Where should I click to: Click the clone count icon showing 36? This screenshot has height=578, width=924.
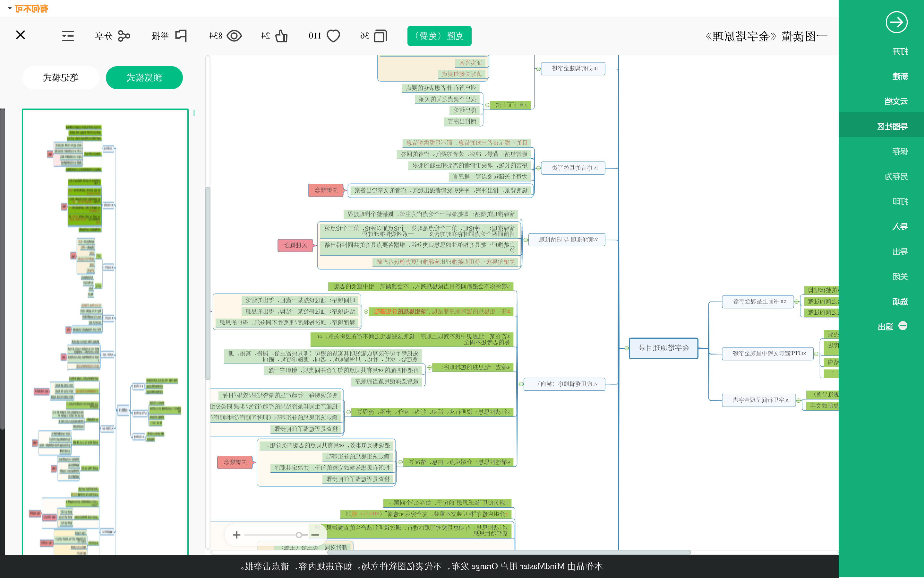click(x=380, y=36)
